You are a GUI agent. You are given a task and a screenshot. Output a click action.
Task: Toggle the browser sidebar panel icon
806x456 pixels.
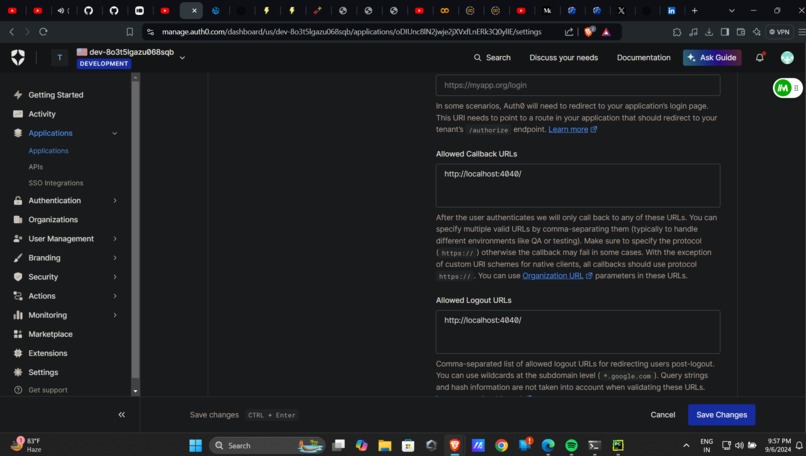coord(725,32)
